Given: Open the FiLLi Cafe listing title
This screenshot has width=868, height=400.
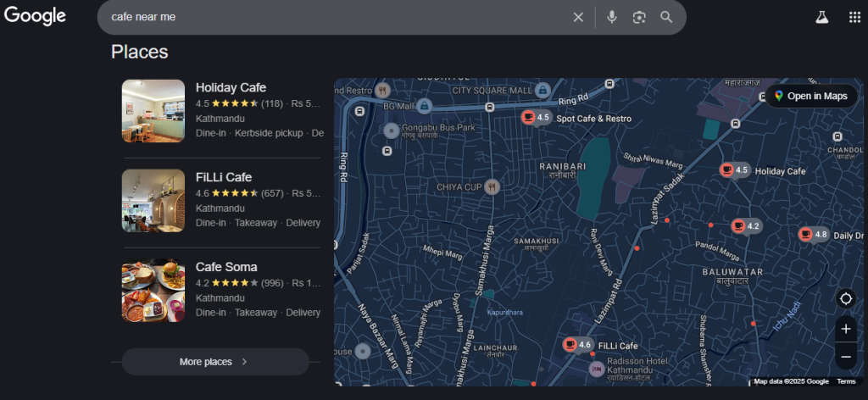Looking at the screenshot, I should click(224, 177).
